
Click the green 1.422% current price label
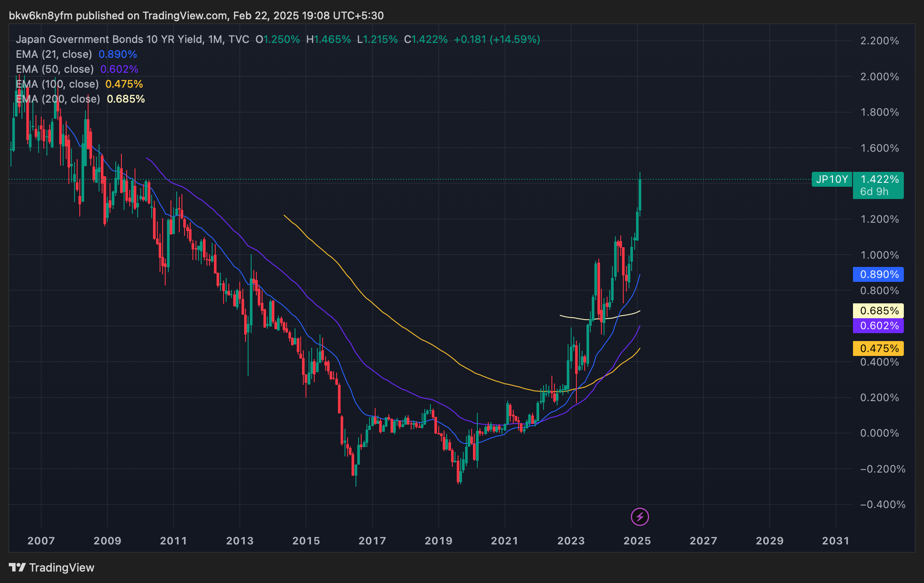(879, 179)
